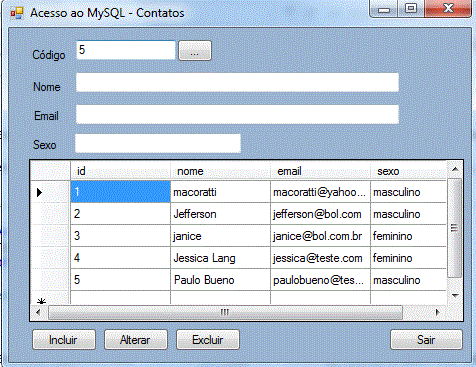The width and height of the screenshot is (476, 367).
Task: Click the Excluir button
Action: tap(208, 340)
